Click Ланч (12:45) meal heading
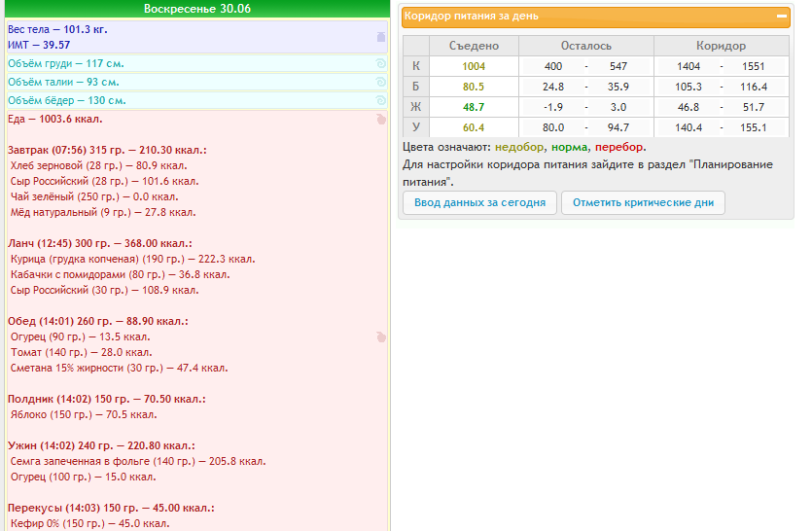Screen dimensions: 812x531 [100, 243]
